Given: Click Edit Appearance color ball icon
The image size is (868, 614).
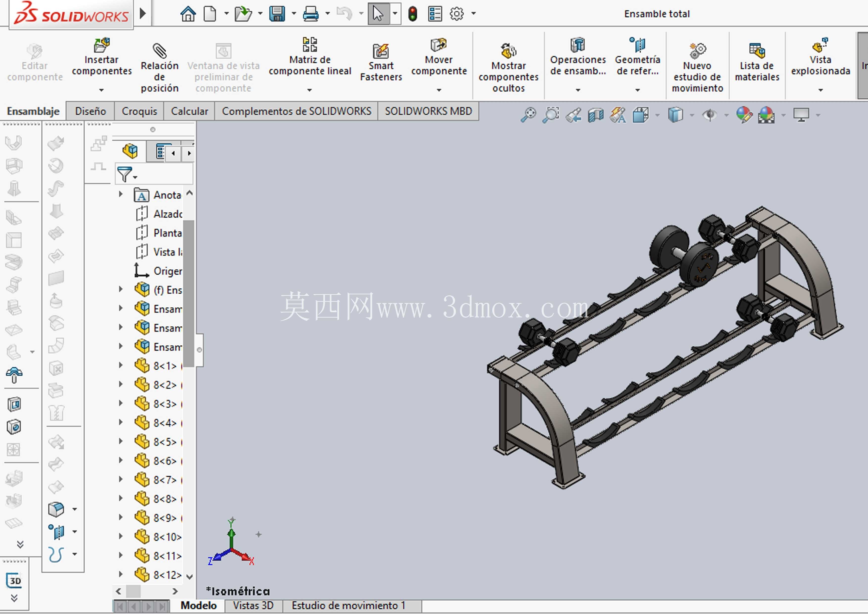Looking at the screenshot, I should pyautogui.click(x=744, y=115).
